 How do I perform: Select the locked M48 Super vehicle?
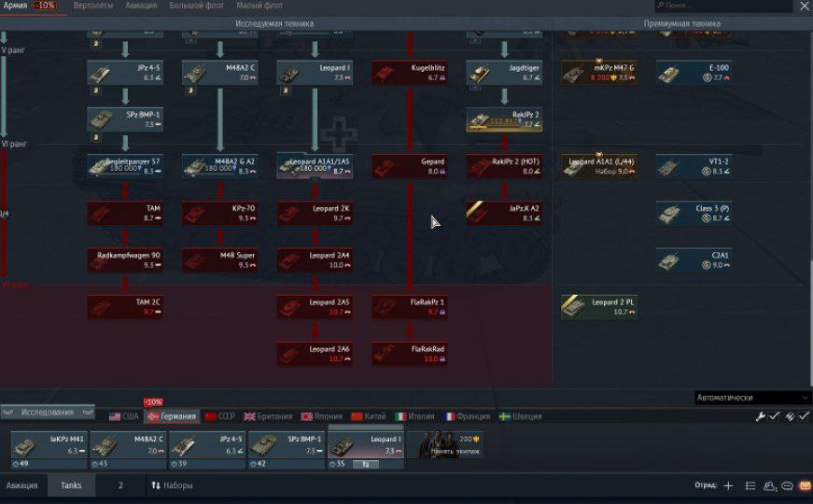pyautogui.click(x=220, y=260)
